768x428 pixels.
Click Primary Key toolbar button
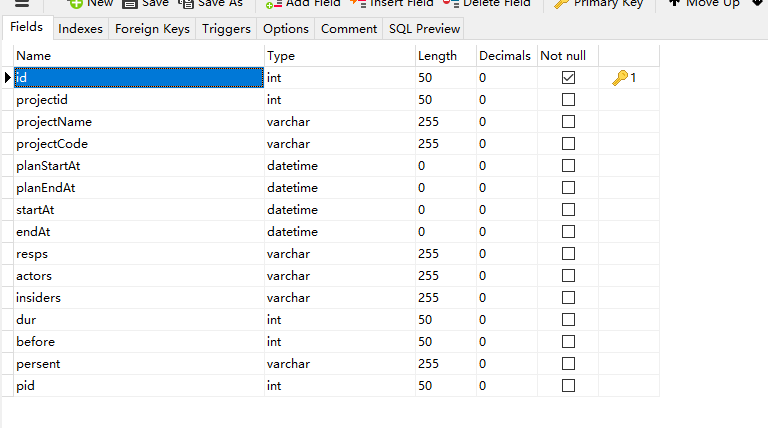tap(599, 3)
